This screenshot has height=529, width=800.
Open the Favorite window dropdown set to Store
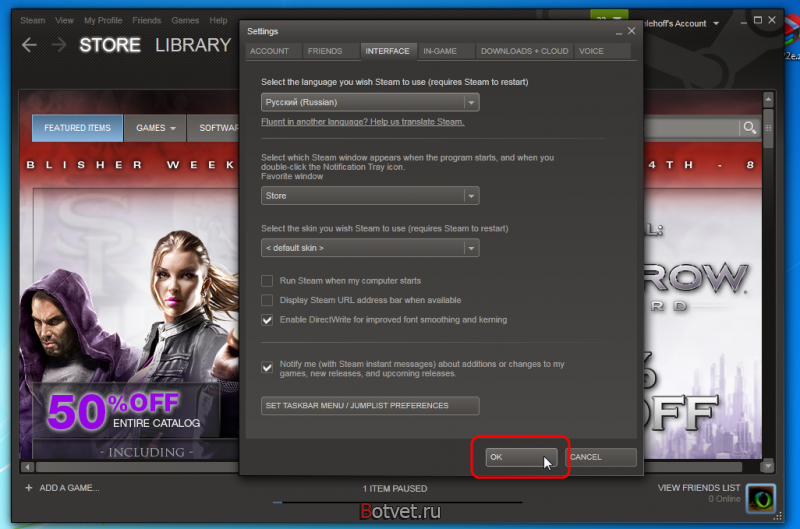370,196
